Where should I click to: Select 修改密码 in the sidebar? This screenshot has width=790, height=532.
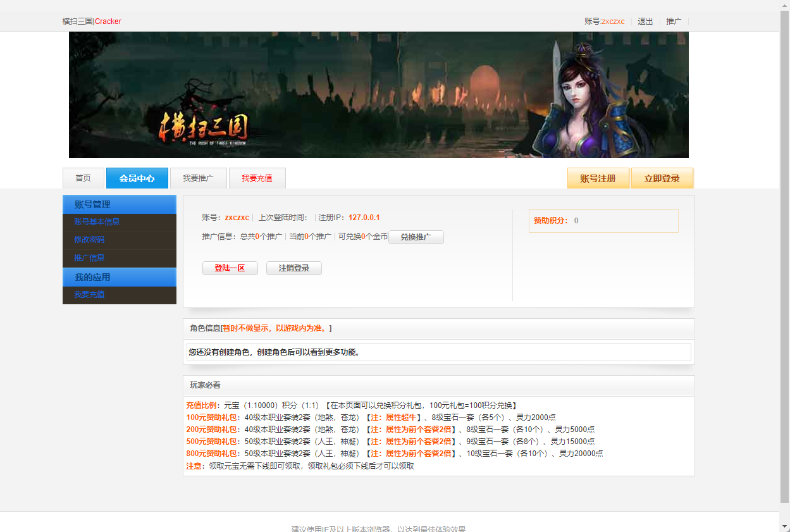click(89, 240)
